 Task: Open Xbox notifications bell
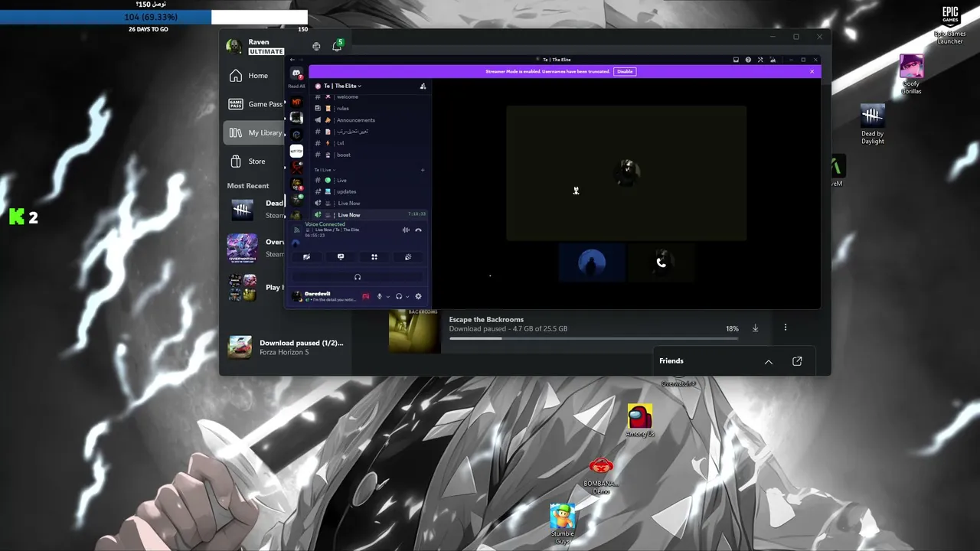point(337,46)
